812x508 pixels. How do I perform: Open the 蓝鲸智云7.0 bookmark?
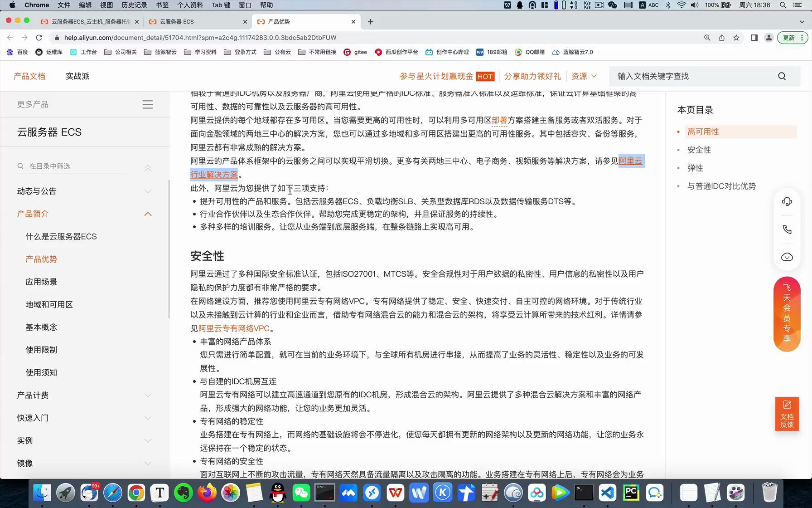pos(573,52)
